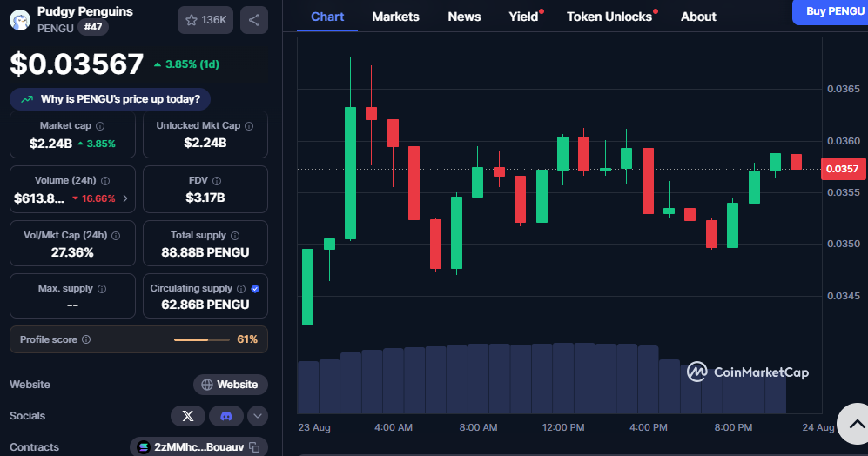Image resolution: width=868 pixels, height=456 pixels.
Task: Visit the Website link button
Action: pos(231,385)
